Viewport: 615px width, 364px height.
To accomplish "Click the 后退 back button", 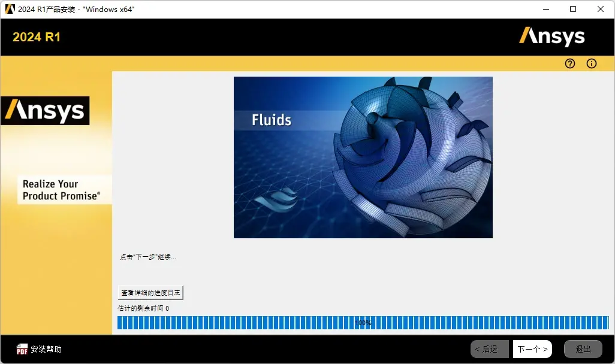I will (x=489, y=348).
